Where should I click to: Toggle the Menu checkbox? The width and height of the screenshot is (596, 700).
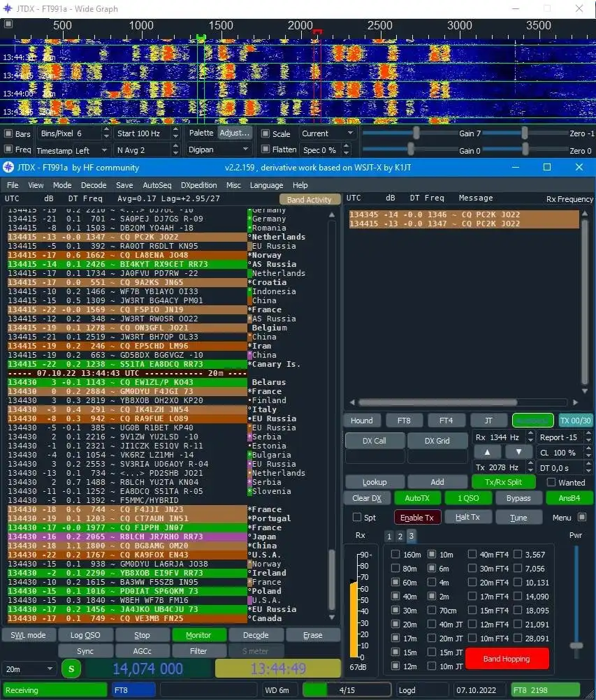582,517
